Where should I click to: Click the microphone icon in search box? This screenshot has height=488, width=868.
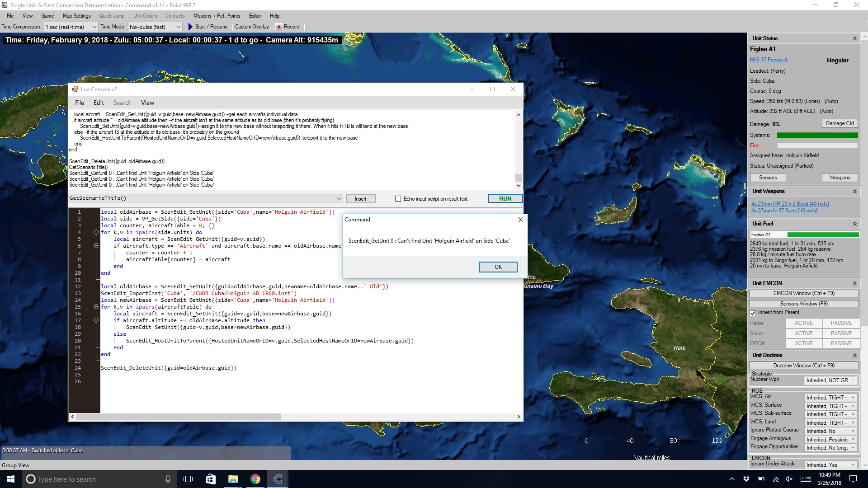tap(168, 479)
